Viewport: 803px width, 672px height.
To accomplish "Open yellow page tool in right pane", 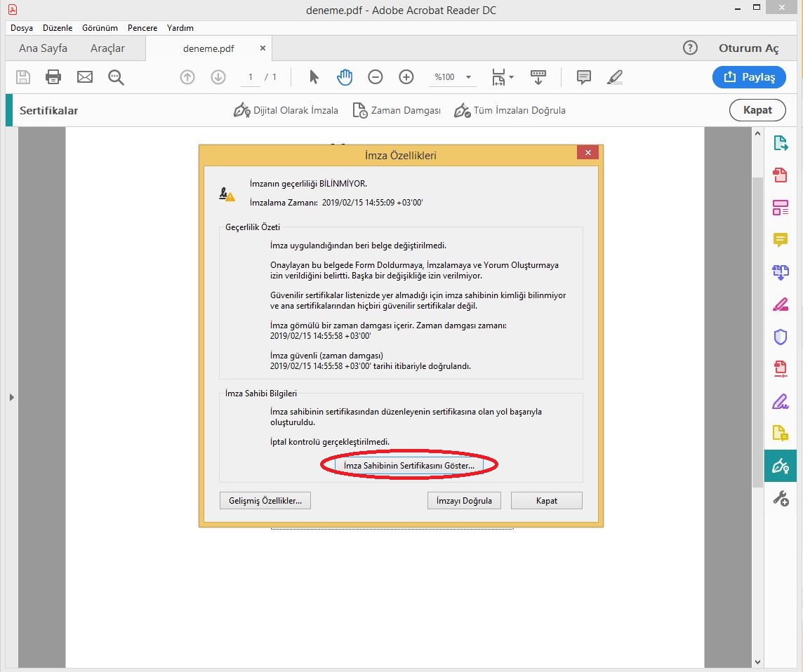I will coord(780,434).
